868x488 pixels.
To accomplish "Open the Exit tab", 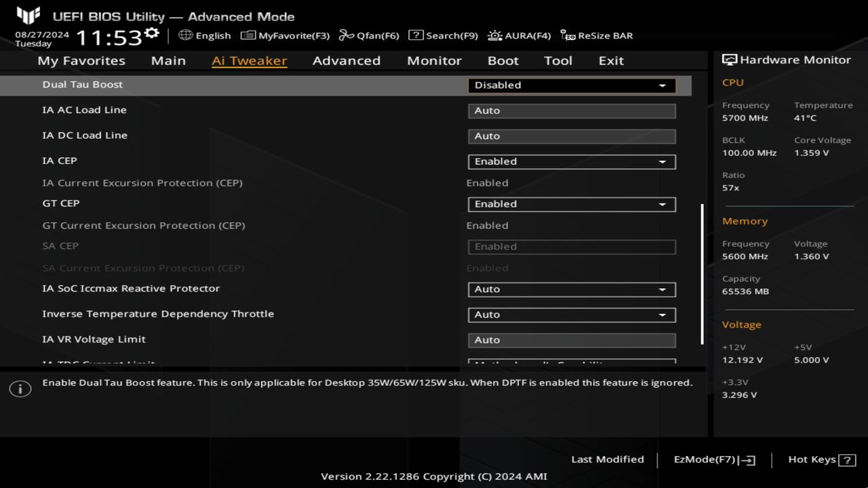I will (611, 60).
